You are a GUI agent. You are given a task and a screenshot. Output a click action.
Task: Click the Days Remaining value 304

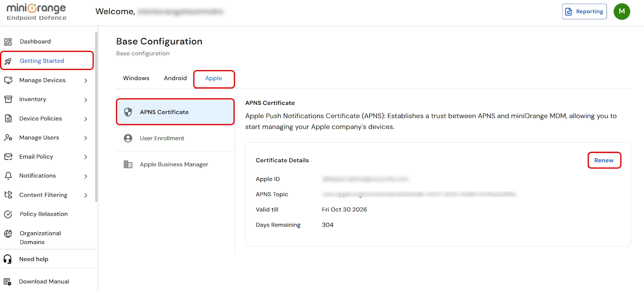[328, 225]
